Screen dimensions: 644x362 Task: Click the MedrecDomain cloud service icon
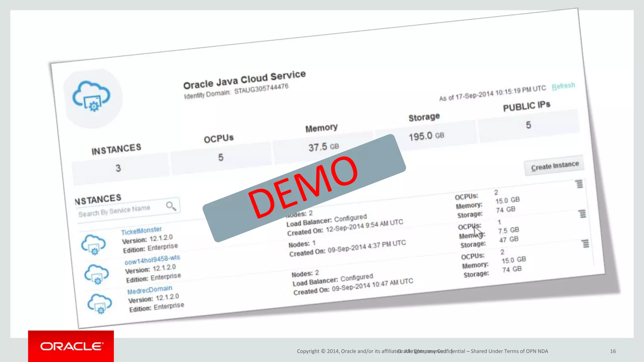point(99,304)
